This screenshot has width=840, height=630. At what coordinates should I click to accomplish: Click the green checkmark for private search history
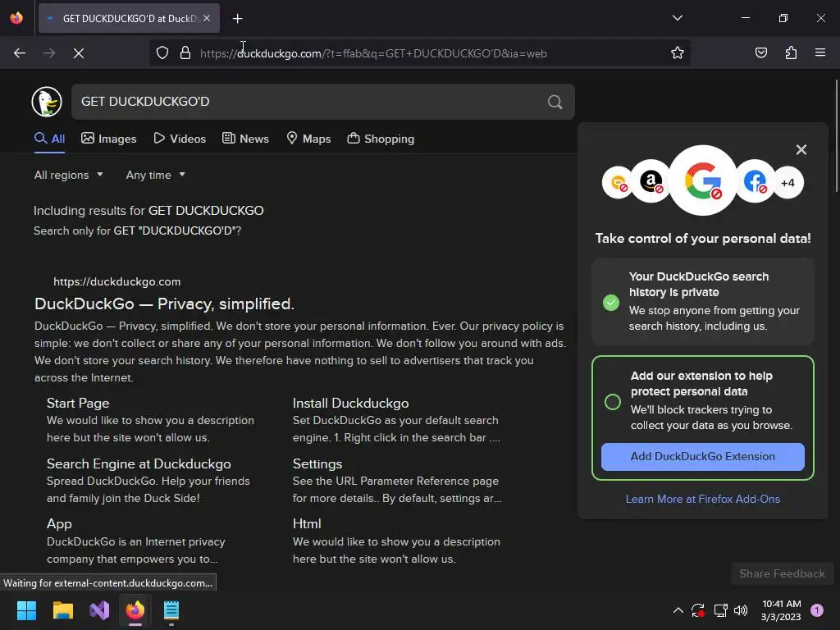tap(610, 303)
